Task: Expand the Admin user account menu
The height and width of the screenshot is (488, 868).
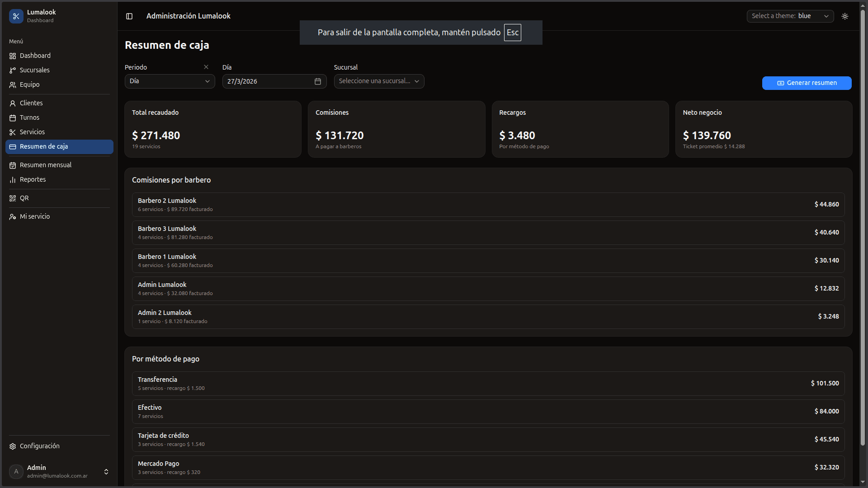Action: 59,472
